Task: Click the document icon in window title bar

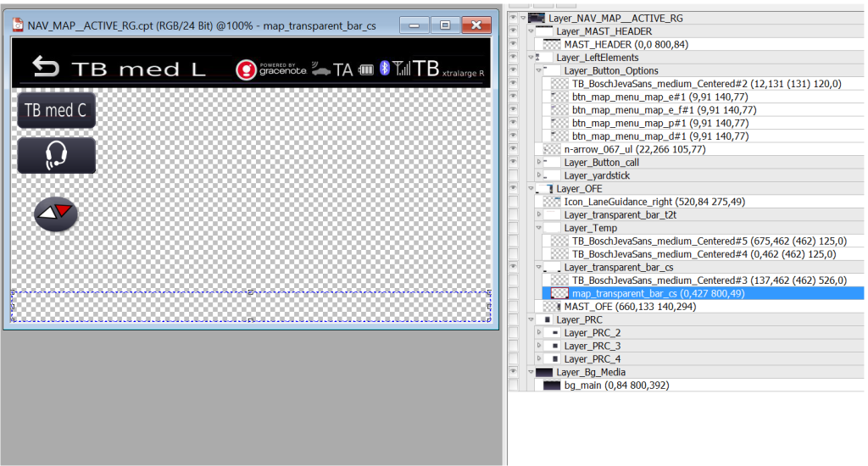Action: point(17,25)
